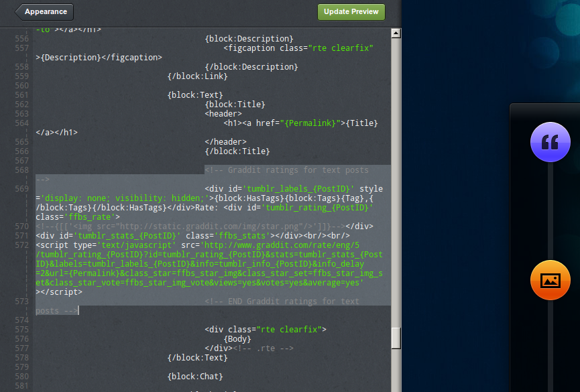580x392 pixels.
Task: Click the {block:Text} code on line 561
Action: tap(195, 95)
